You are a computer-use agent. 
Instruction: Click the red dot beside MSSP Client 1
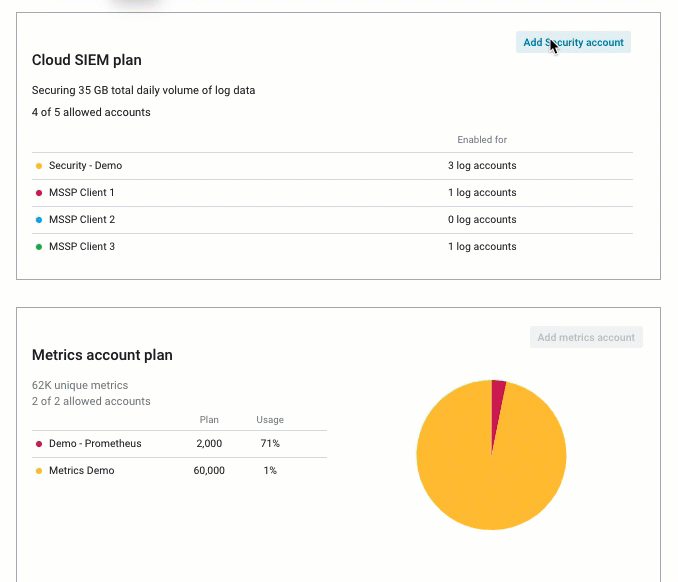click(x=39, y=193)
